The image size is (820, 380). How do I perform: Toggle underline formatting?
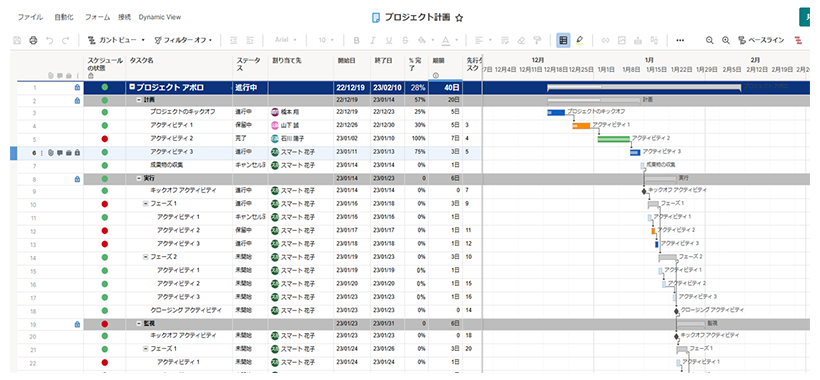(x=389, y=40)
